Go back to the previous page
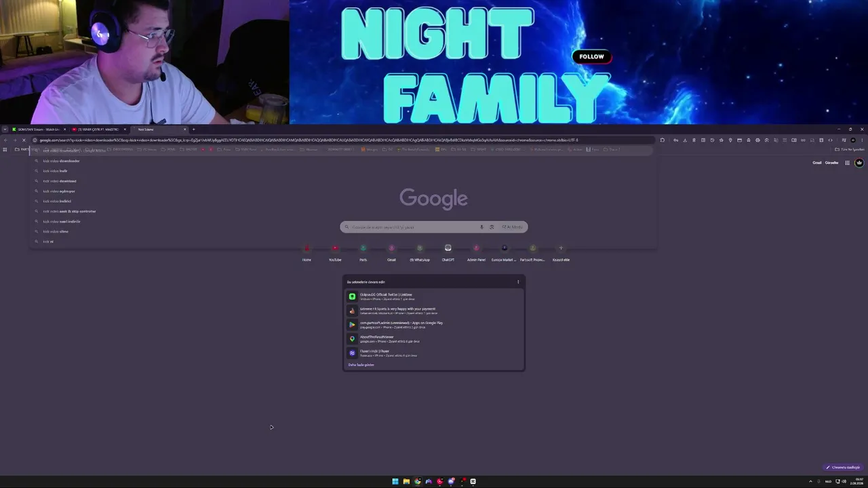Viewport: 868px width, 488px height. click(x=5, y=140)
